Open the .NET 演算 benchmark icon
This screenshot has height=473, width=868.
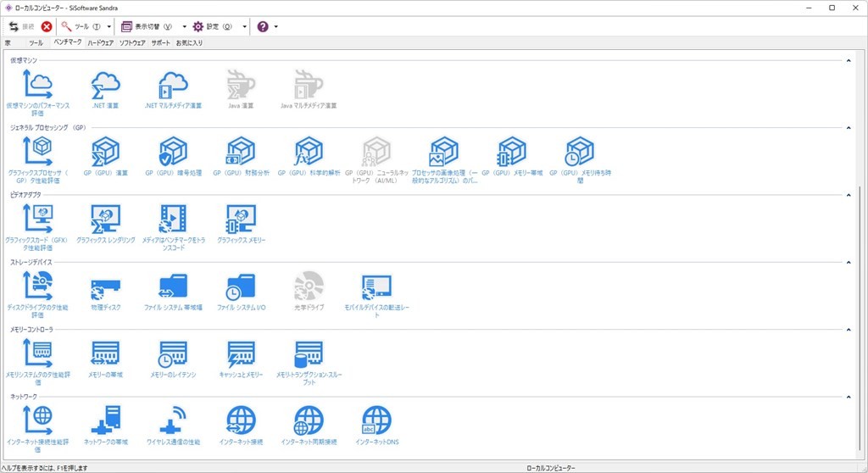tap(106, 83)
